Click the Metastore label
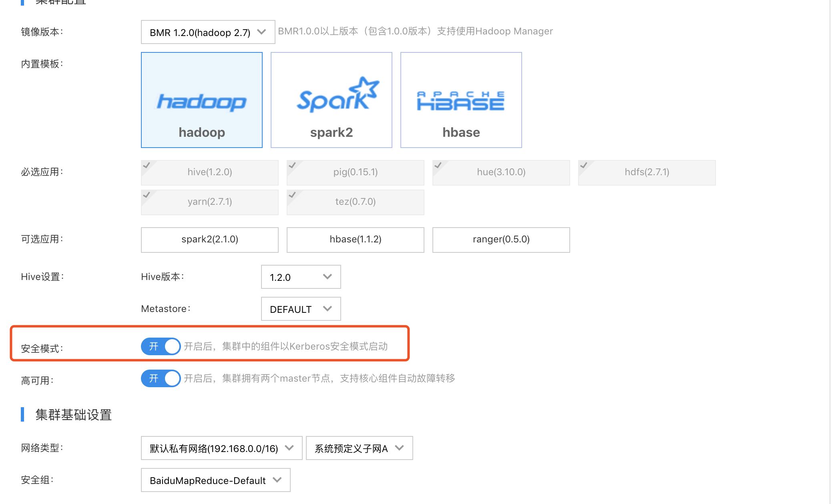Image resolution: width=832 pixels, height=504 pixels. pyautogui.click(x=165, y=309)
